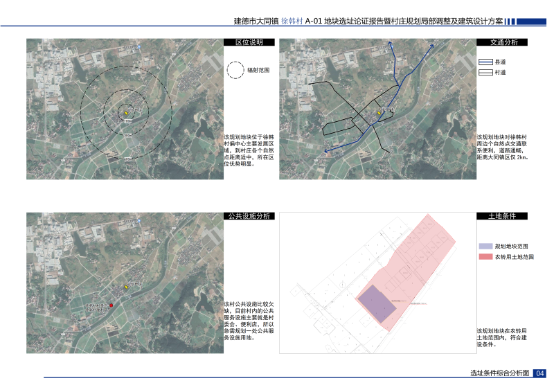Click the yellow marker on 公共设施分析 map
This screenshot has width=554, height=392.
[126, 287]
